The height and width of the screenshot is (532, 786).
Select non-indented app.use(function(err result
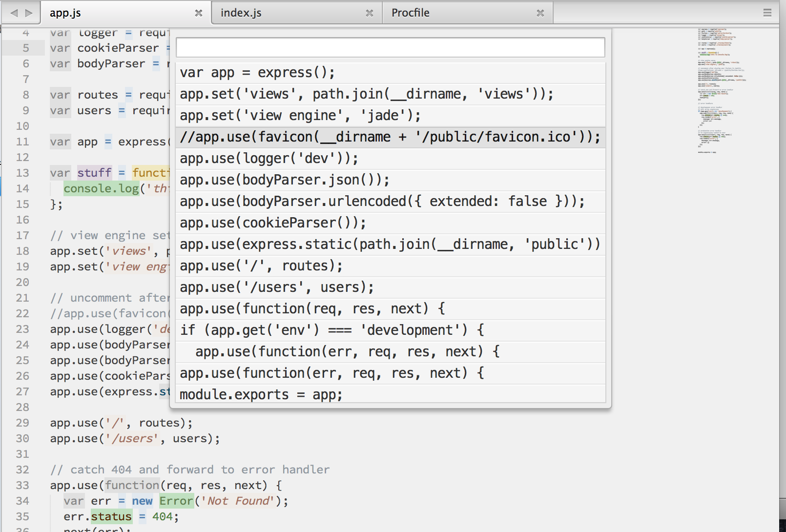(x=391, y=373)
